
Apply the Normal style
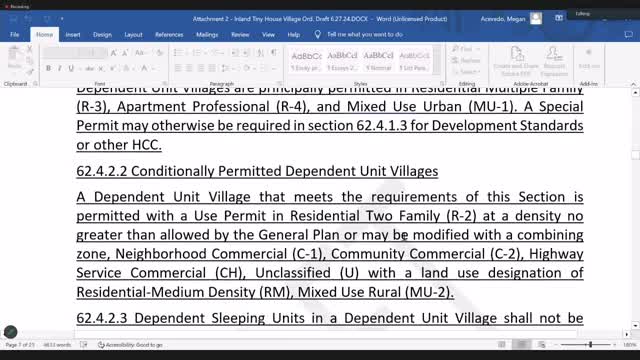coord(378,60)
